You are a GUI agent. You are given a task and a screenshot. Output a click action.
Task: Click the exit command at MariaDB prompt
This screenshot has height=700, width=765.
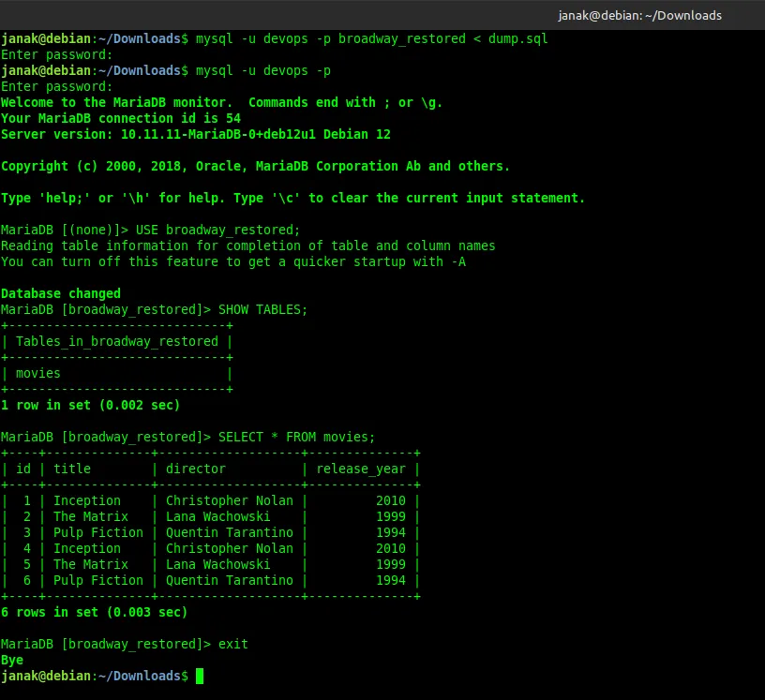click(233, 644)
